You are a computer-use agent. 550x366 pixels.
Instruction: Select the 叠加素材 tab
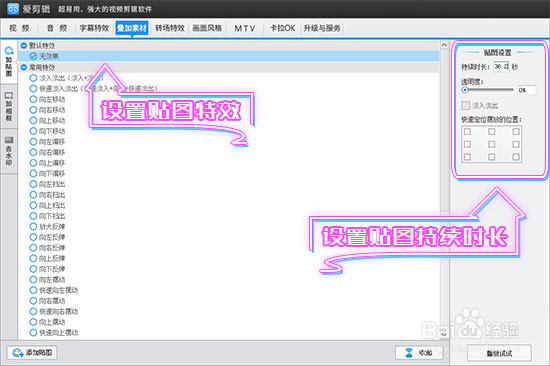(x=132, y=28)
